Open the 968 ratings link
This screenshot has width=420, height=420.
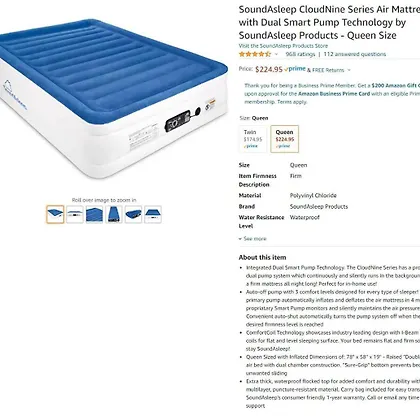pos(300,54)
